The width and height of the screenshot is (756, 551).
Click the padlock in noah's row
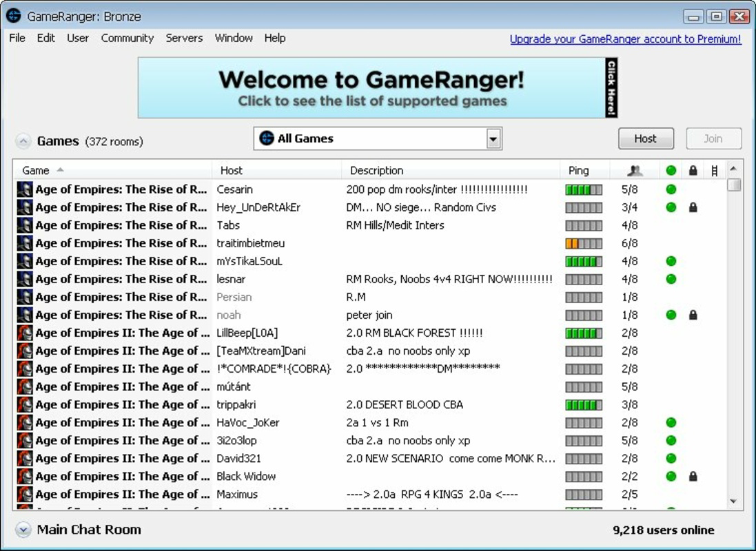click(693, 315)
